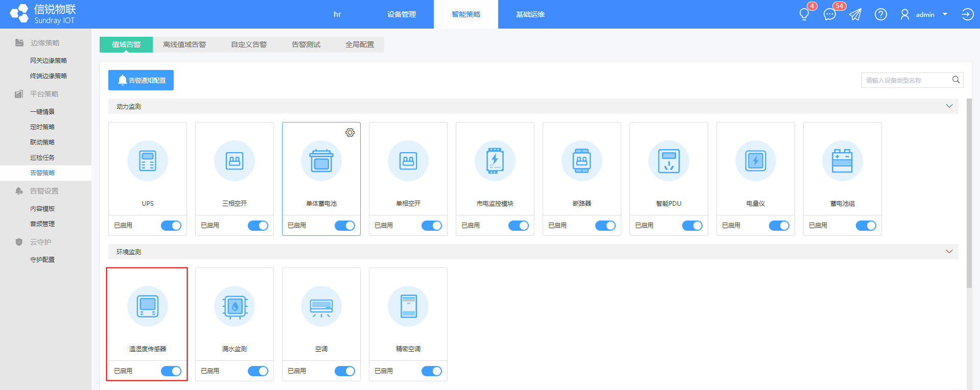Disable the 漏水监测 switch
The height and width of the screenshot is (390, 980).
tap(258, 371)
